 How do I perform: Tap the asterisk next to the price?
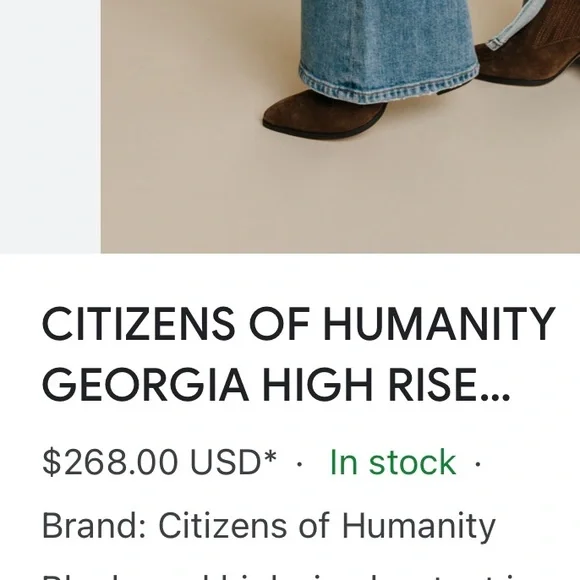tap(270, 455)
